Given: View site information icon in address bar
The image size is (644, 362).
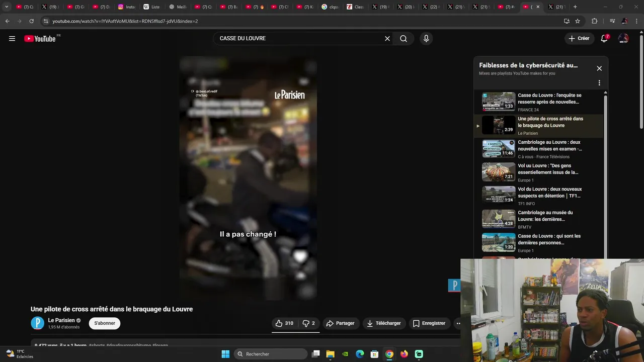Looking at the screenshot, I should point(46,21).
